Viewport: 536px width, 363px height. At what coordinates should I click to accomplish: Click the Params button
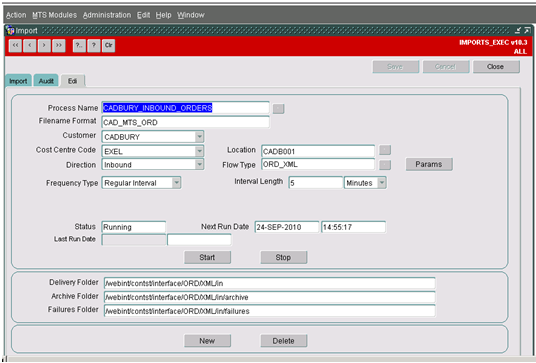click(429, 164)
